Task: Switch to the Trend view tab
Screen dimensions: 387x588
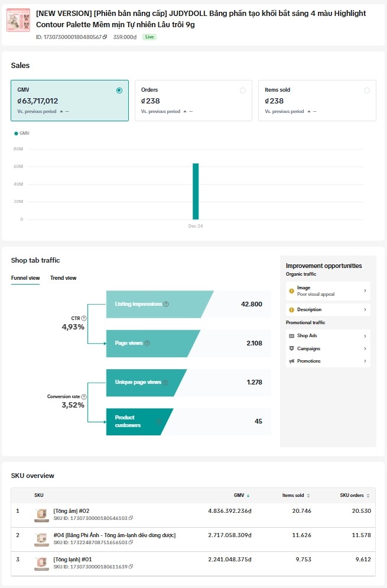Action: (x=63, y=278)
